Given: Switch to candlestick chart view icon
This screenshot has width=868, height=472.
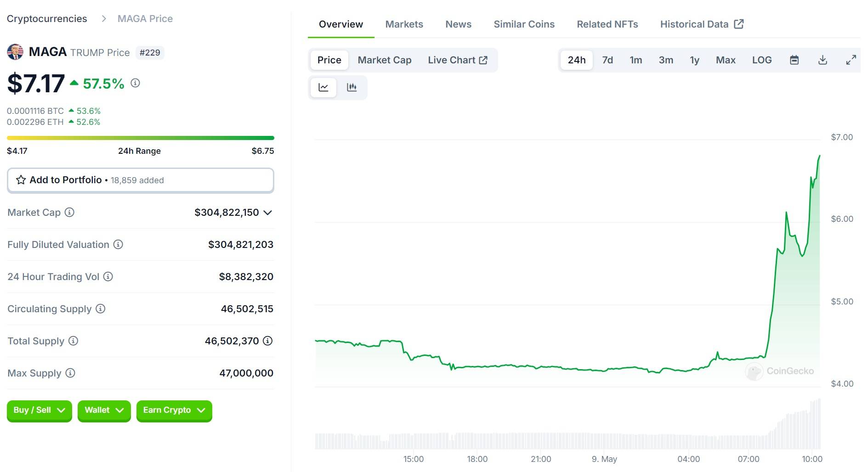Looking at the screenshot, I should (352, 87).
